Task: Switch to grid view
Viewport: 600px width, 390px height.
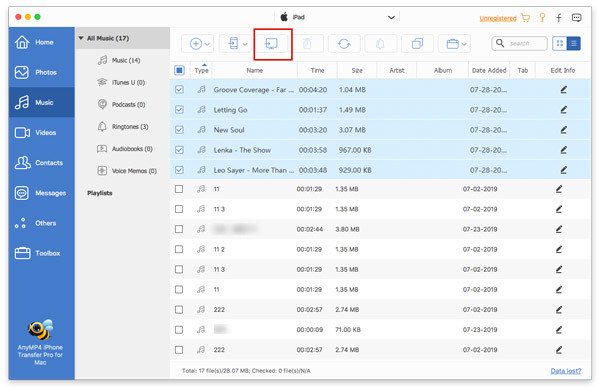Action: click(560, 44)
